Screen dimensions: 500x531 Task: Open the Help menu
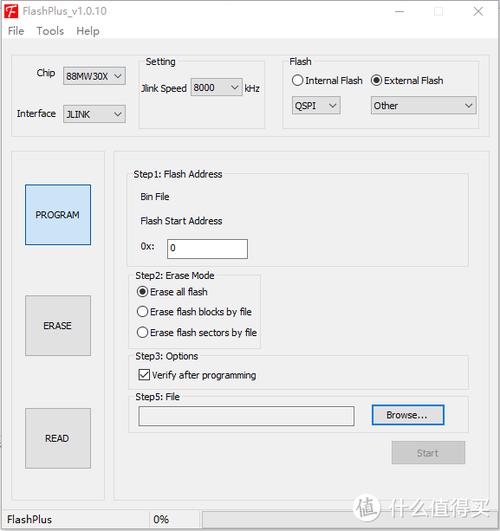pyautogui.click(x=88, y=31)
